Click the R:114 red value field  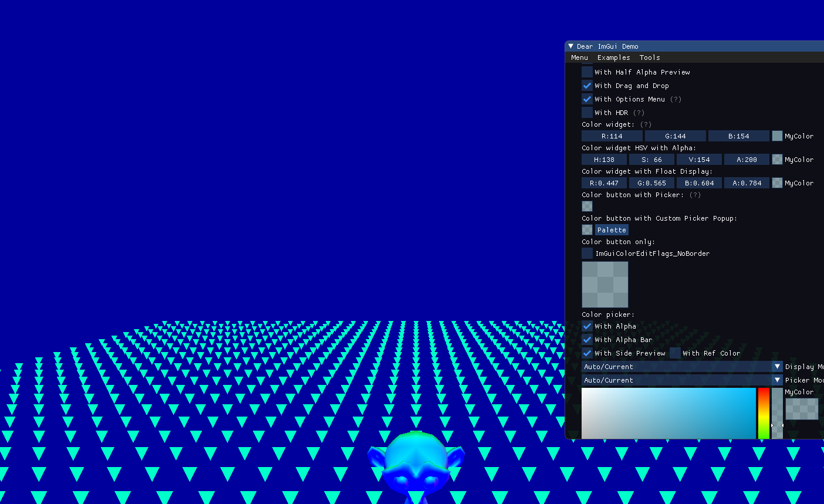pyautogui.click(x=612, y=136)
